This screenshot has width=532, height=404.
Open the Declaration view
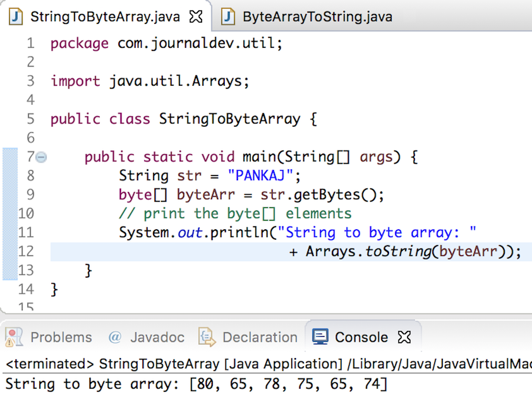pyautogui.click(x=259, y=337)
